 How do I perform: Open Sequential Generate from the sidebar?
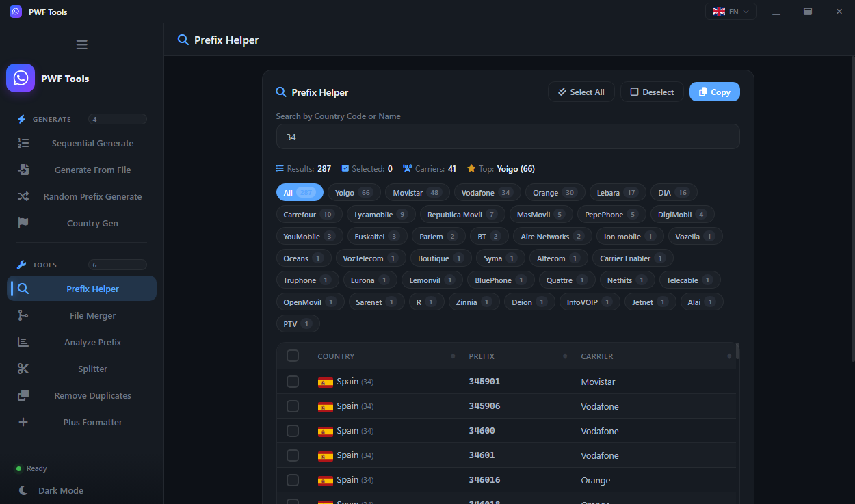coord(82,143)
